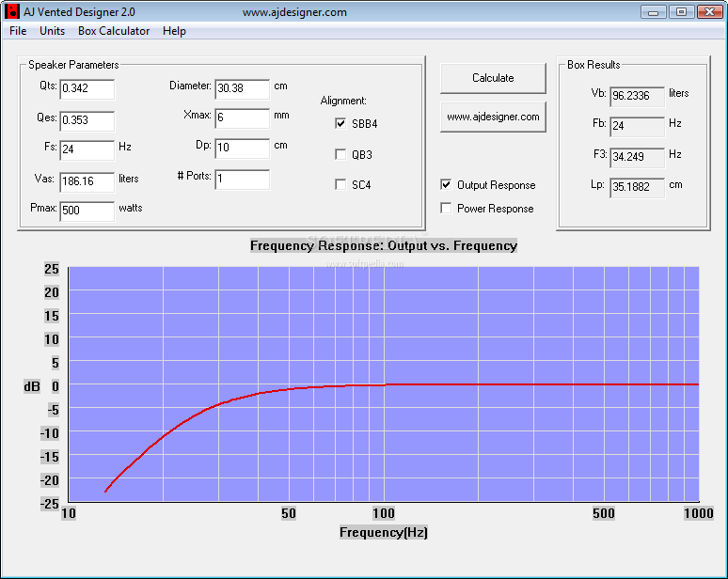The height and width of the screenshot is (579, 728).
Task: Enable the Power Response checkbox
Action: (446, 209)
